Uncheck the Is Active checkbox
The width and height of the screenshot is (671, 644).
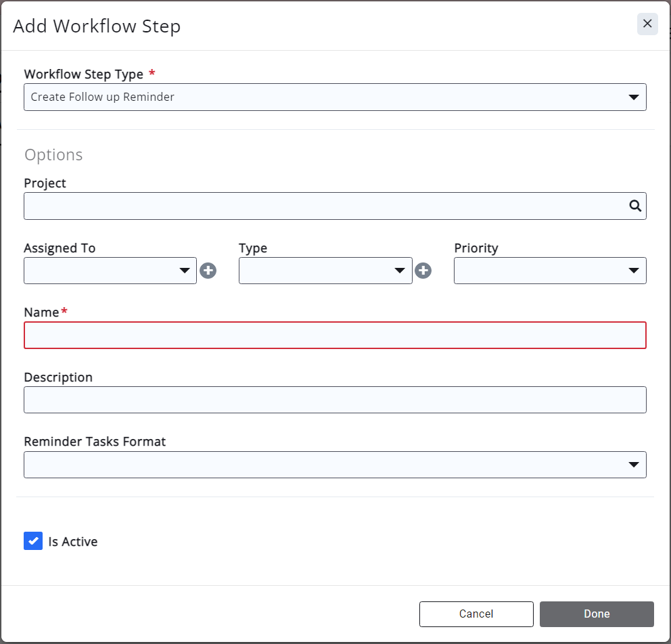point(33,541)
